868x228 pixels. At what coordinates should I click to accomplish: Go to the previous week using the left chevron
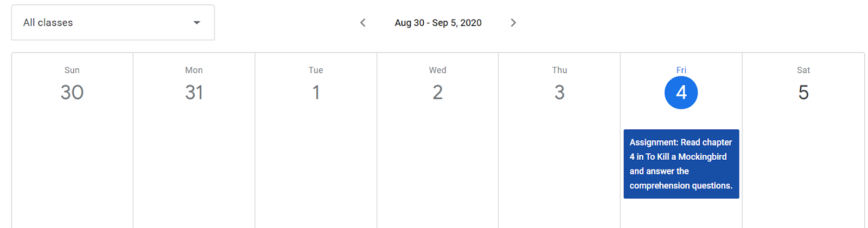363,23
